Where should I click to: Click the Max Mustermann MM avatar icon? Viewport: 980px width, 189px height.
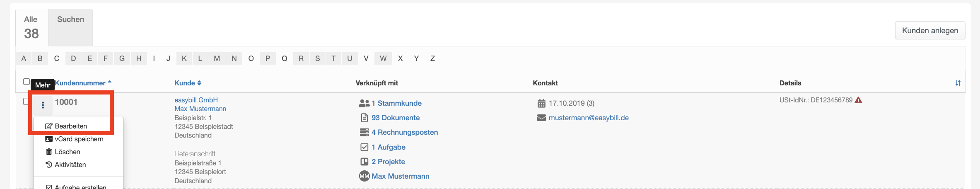[364, 176]
